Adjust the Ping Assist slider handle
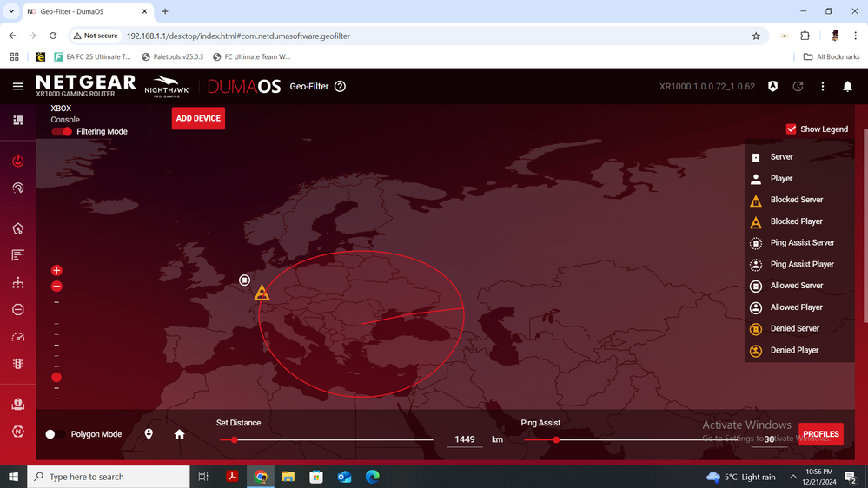Image resolution: width=868 pixels, height=488 pixels. (556, 440)
